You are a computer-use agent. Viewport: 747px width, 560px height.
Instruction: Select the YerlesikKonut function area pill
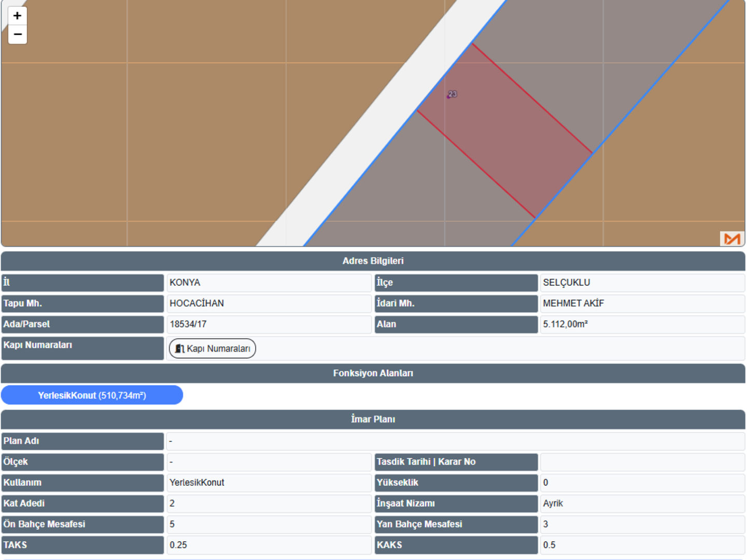(x=92, y=395)
